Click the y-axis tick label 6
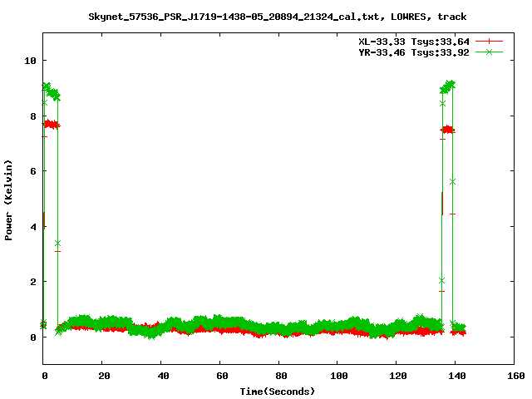This screenshot has height=399, width=532. pyautogui.click(x=33, y=171)
